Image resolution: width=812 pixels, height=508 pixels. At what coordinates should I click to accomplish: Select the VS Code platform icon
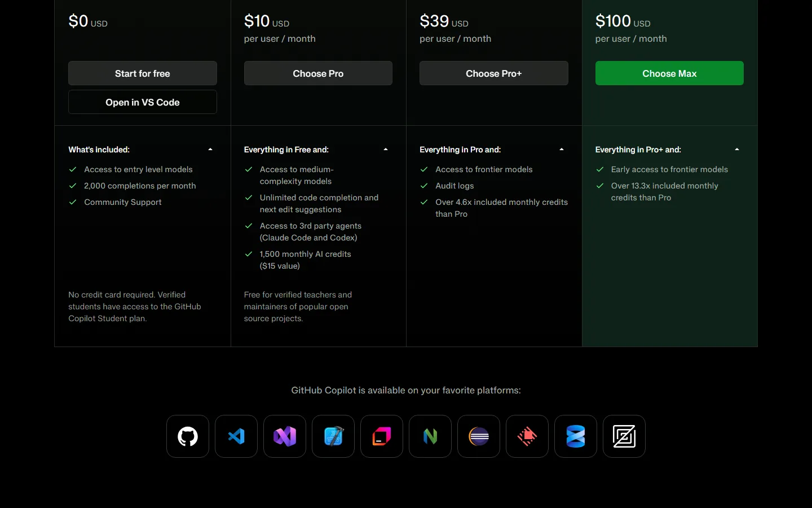236,436
